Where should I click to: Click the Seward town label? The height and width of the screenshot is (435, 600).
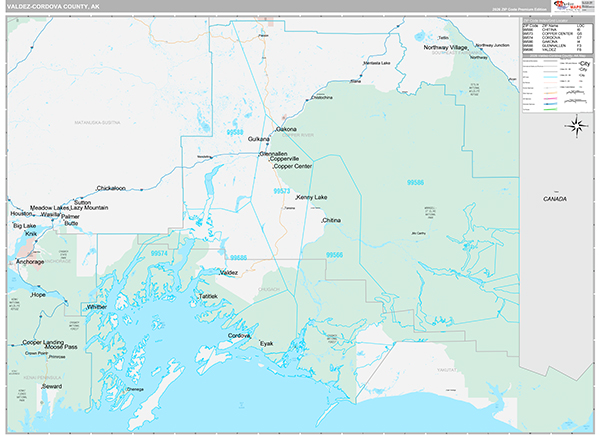(x=52, y=386)
